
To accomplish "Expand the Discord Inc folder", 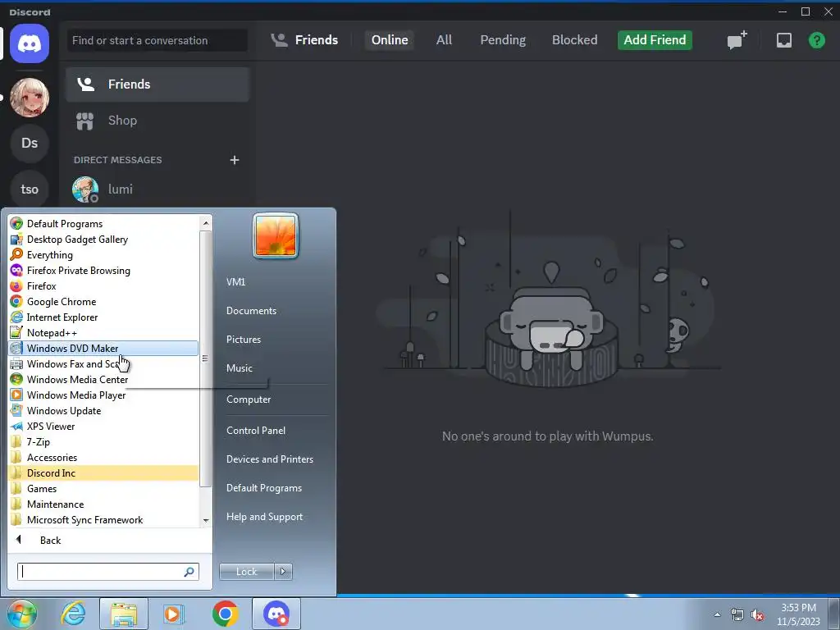I will 103,473.
